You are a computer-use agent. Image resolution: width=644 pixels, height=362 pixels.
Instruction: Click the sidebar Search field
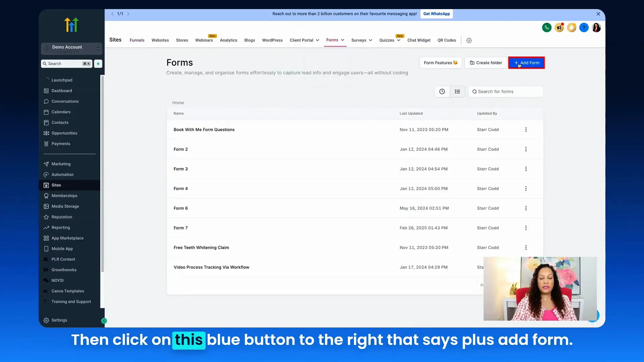[x=66, y=64]
